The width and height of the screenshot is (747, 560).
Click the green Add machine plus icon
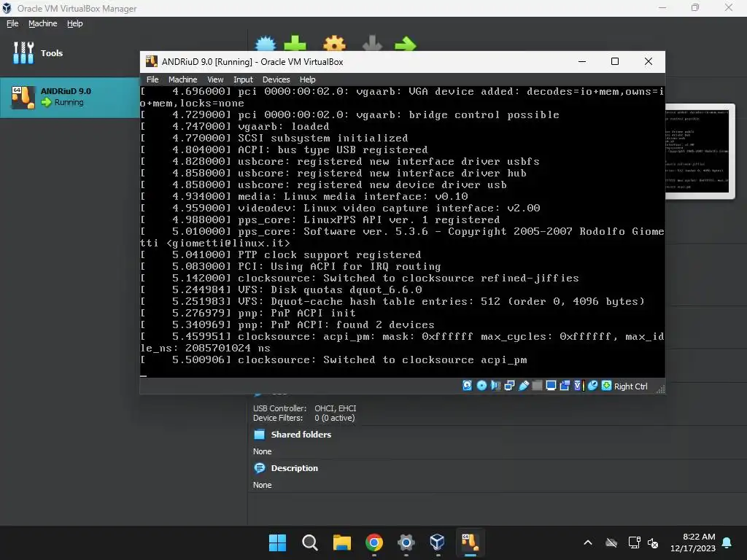point(295,43)
